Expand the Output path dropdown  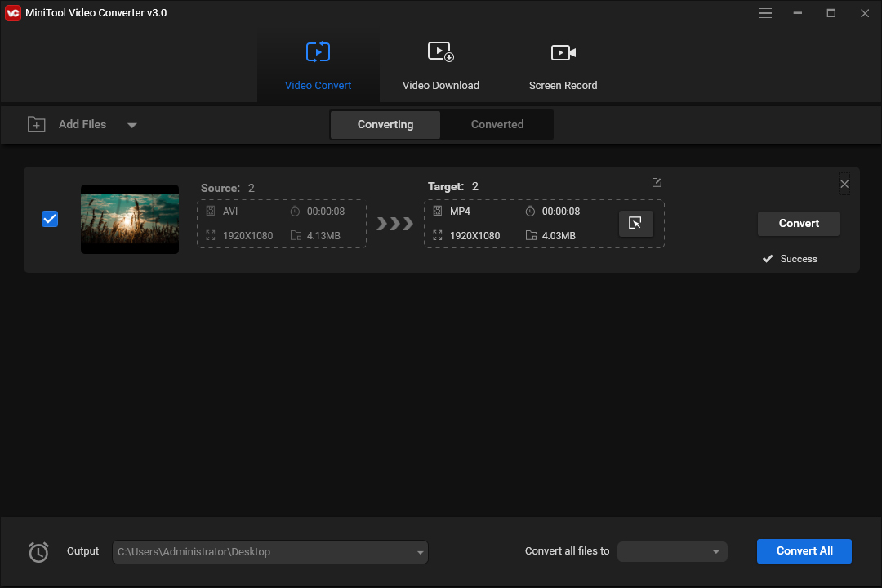pos(420,552)
